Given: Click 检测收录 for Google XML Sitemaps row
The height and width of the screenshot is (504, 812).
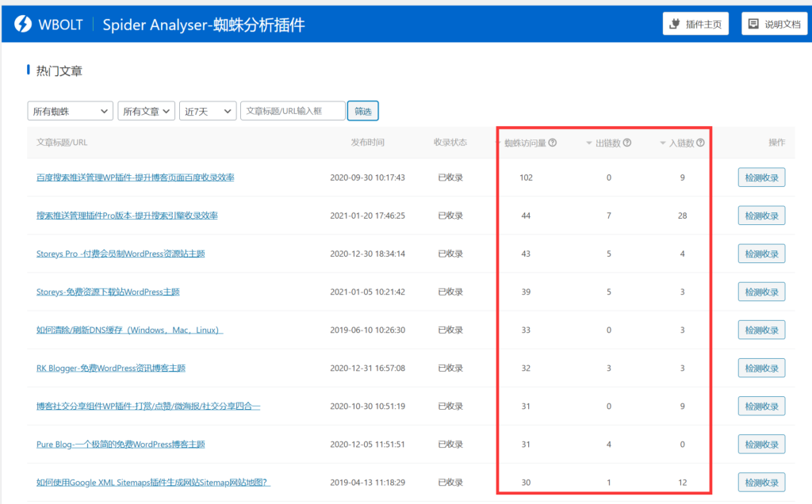Looking at the screenshot, I should point(761,482).
